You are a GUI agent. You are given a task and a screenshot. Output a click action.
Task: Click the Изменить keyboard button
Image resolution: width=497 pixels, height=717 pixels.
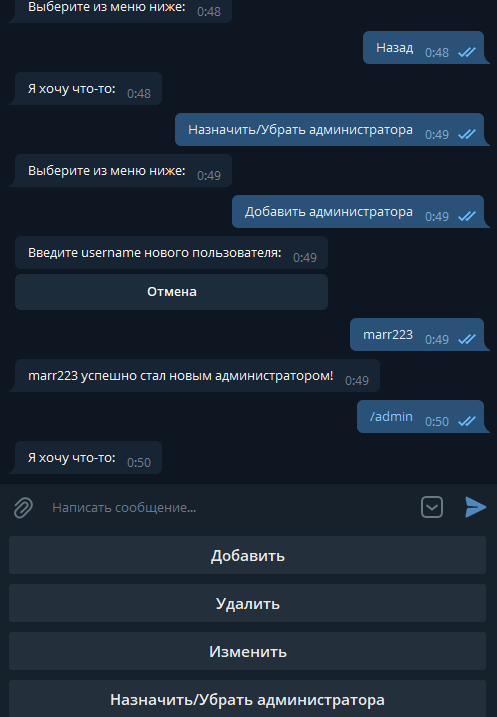[x=247, y=651]
